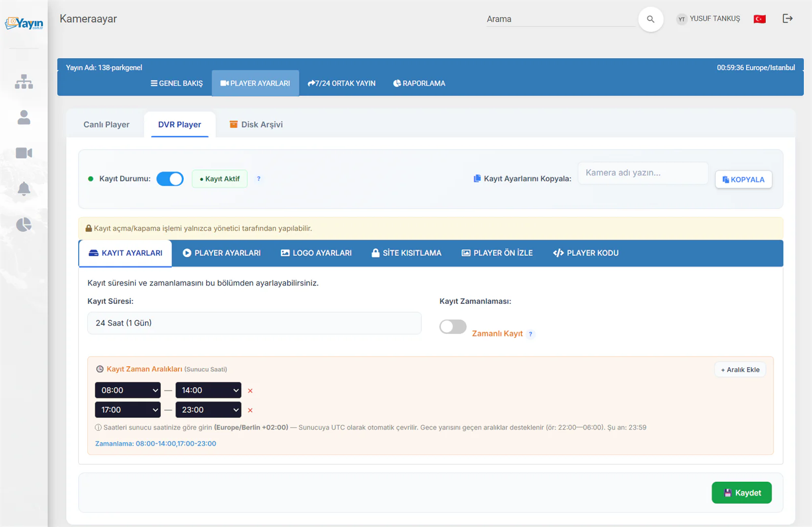The height and width of the screenshot is (527, 812).
Task: Click the Turkish flag language icon
Action: [760, 19]
